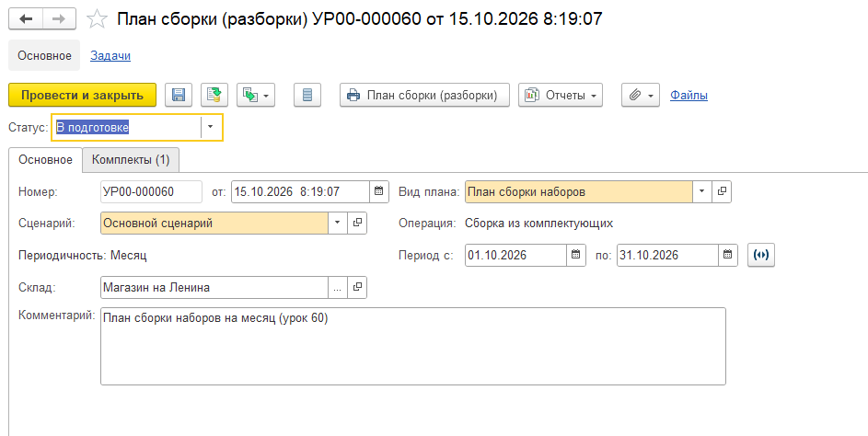This screenshot has height=436, width=868.
Task: Open calendar for period end date
Action: tap(728, 255)
